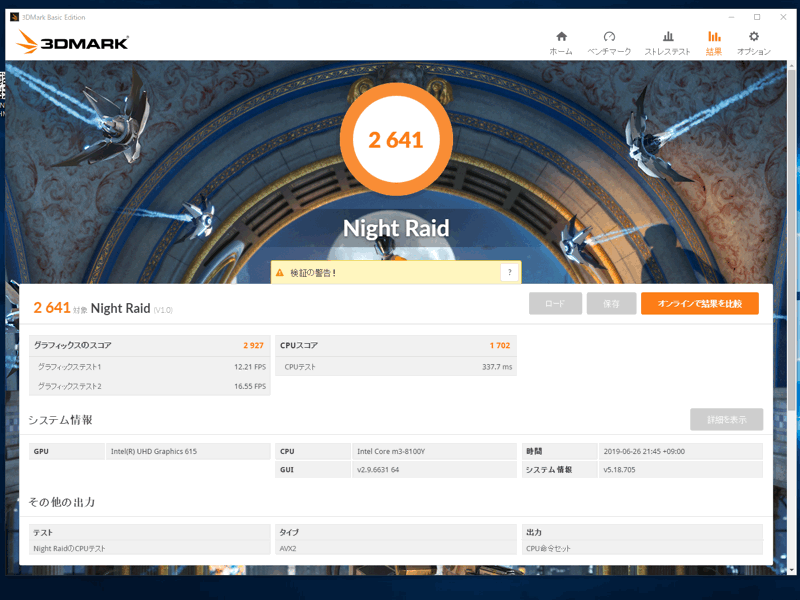The height and width of the screenshot is (600, 800).
Task: Go to the ホーム (Home) page
Action: [x=561, y=42]
